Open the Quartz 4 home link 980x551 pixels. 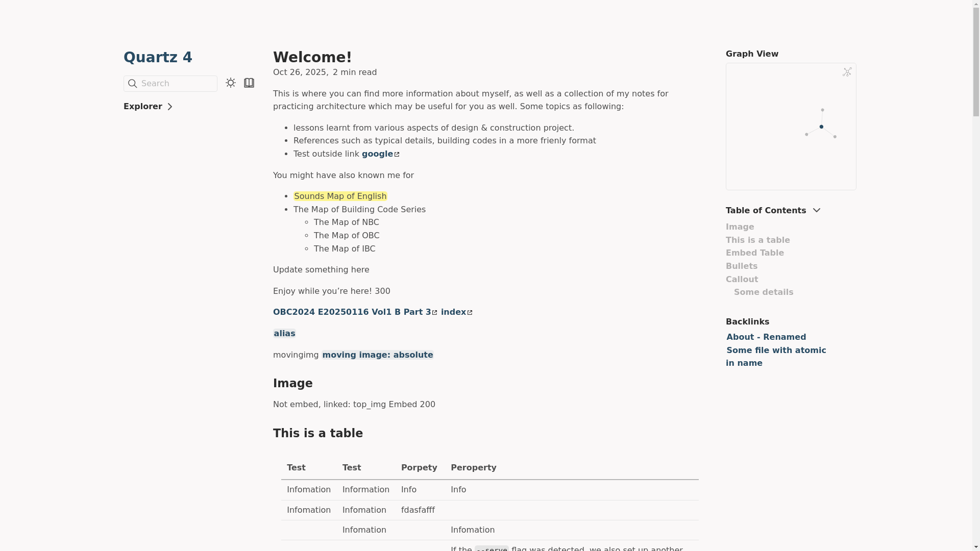(x=158, y=57)
